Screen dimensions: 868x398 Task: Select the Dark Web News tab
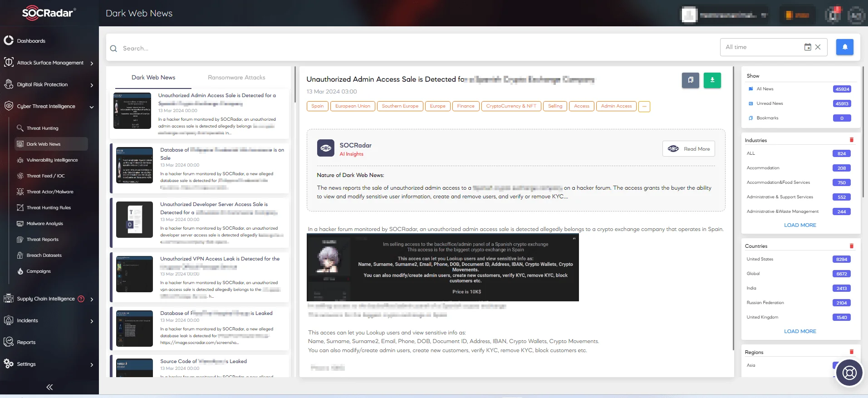pyautogui.click(x=153, y=78)
